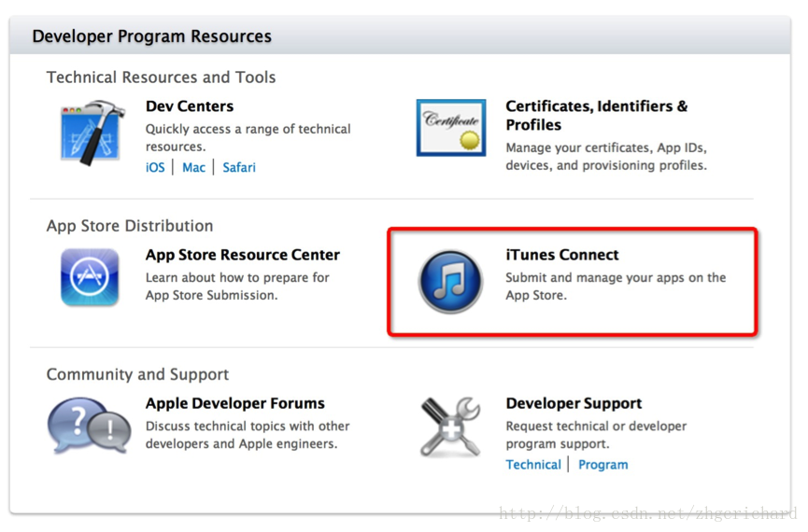Click the Apple Developer Forums title
808x532 pixels.
click(x=235, y=403)
